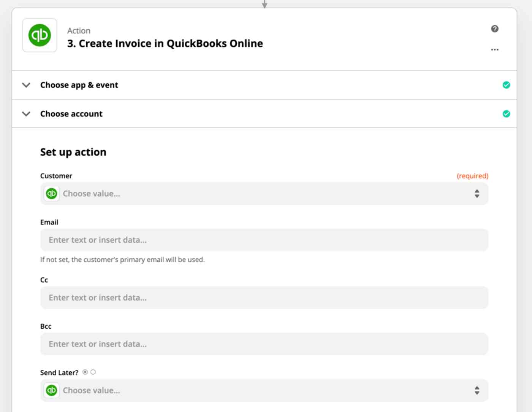Click the Bcc field label
This screenshot has height=412, width=532.
pyautogui.click(x=46, y=326)
